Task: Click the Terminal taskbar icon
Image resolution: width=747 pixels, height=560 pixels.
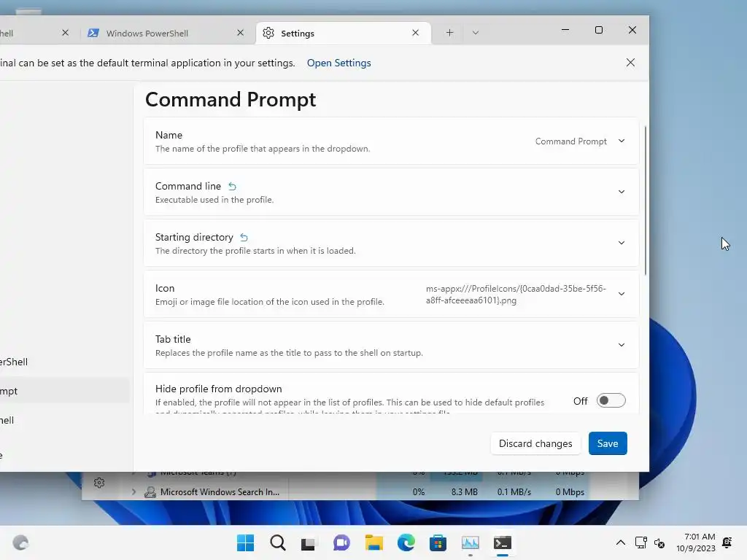Action: click(502, 542)
